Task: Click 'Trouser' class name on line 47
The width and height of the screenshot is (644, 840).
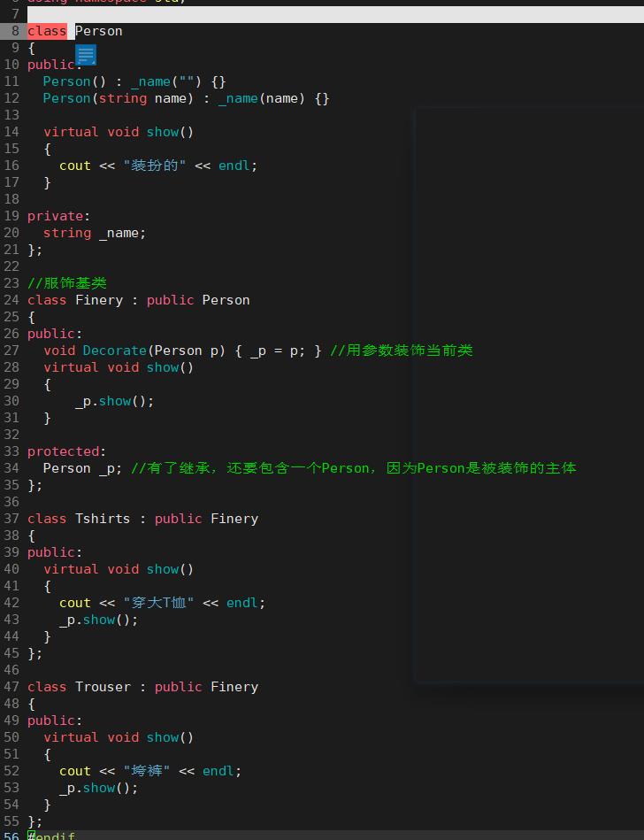Action: coord(103,687)
